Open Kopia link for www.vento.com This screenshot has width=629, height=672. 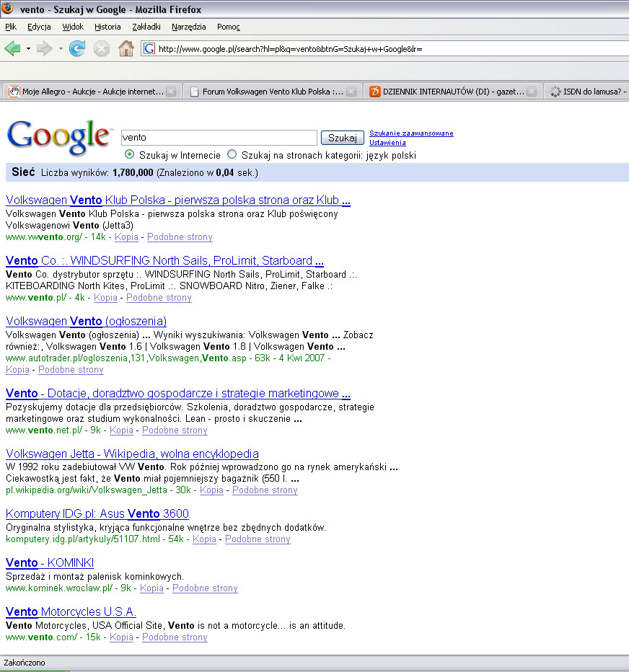point(121,637)
